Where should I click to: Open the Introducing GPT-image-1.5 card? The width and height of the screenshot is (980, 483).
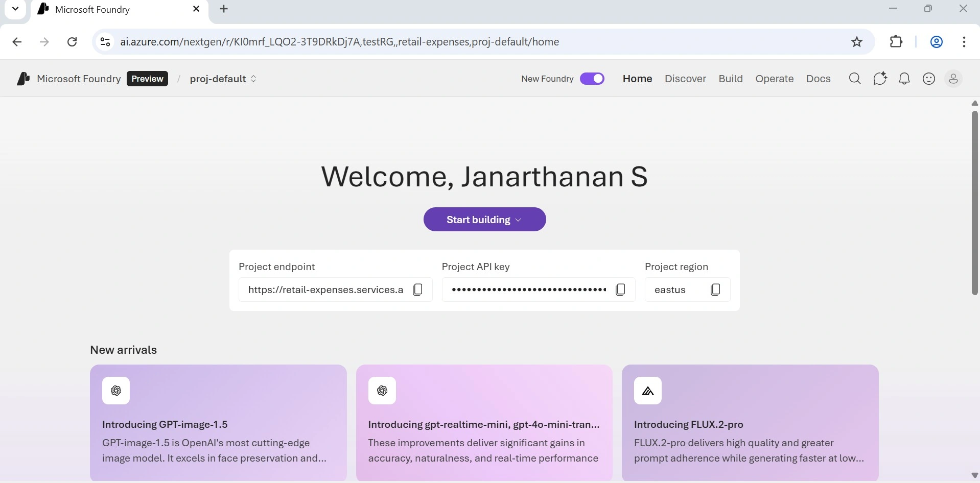(218, 423)
